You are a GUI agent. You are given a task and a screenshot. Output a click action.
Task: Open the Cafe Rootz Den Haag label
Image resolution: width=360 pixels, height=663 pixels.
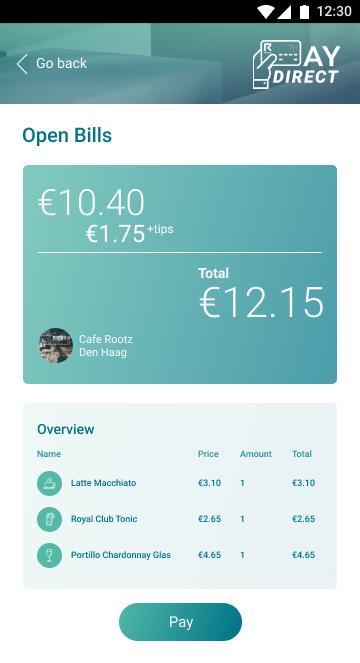(106, 346)
